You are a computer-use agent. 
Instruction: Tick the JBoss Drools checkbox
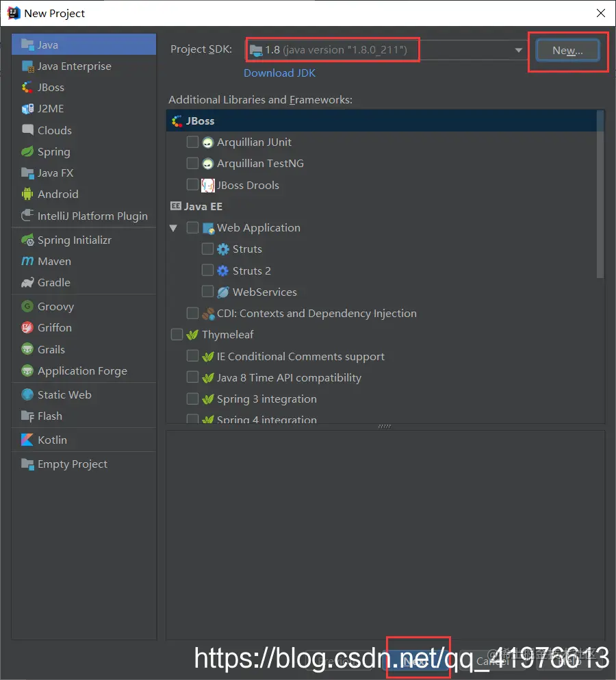pyautogui.click(x=192, y=184)
